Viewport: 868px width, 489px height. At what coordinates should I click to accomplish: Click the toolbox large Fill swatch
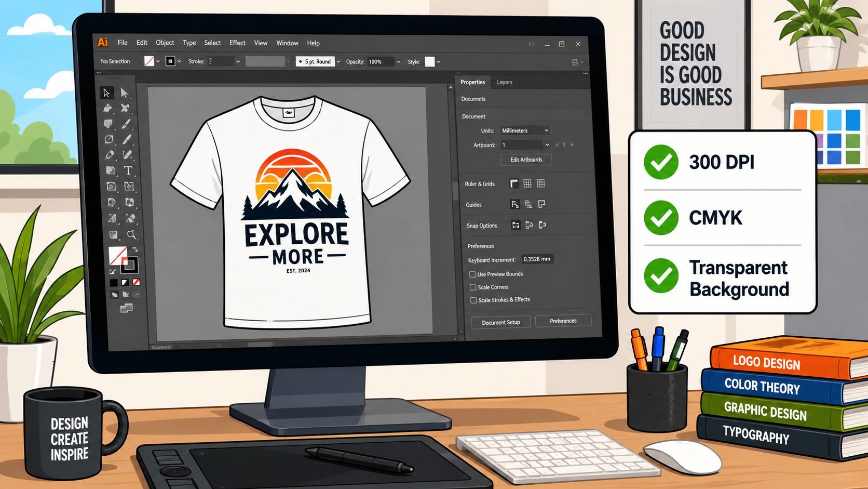pyautogui.click(x=118, y=255)
